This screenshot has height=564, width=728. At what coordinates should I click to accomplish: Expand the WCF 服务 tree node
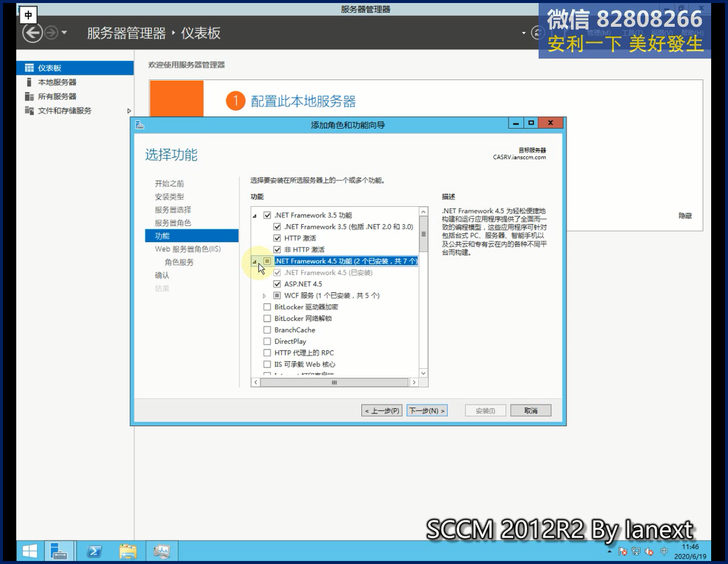tap(265, 295)
